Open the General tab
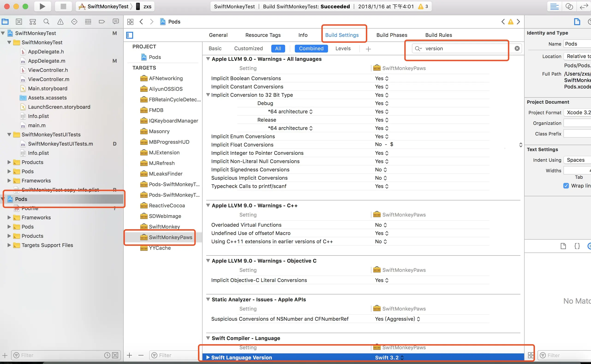The width and height of the screenshot is (591, 364). point(218,35)
